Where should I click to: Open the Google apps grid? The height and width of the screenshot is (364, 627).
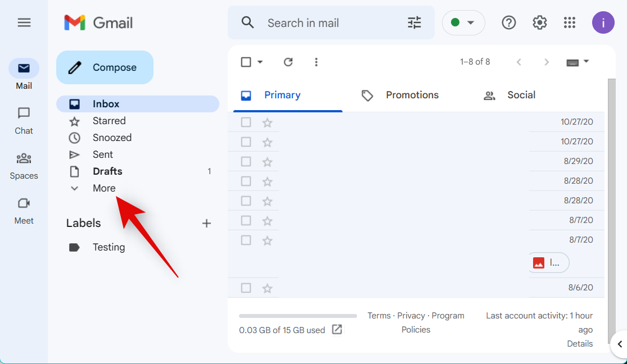[570, 23]
